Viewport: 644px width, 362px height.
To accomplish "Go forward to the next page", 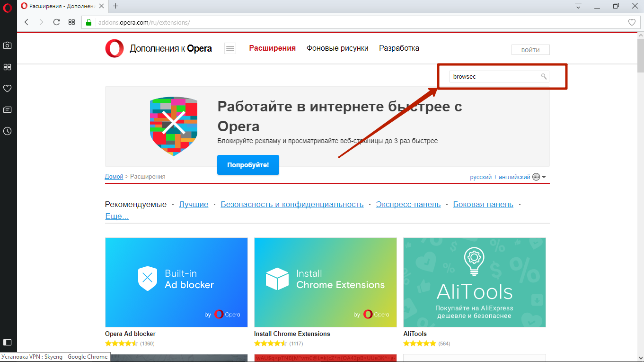I will pyautogui.click(x=41, y=22).
